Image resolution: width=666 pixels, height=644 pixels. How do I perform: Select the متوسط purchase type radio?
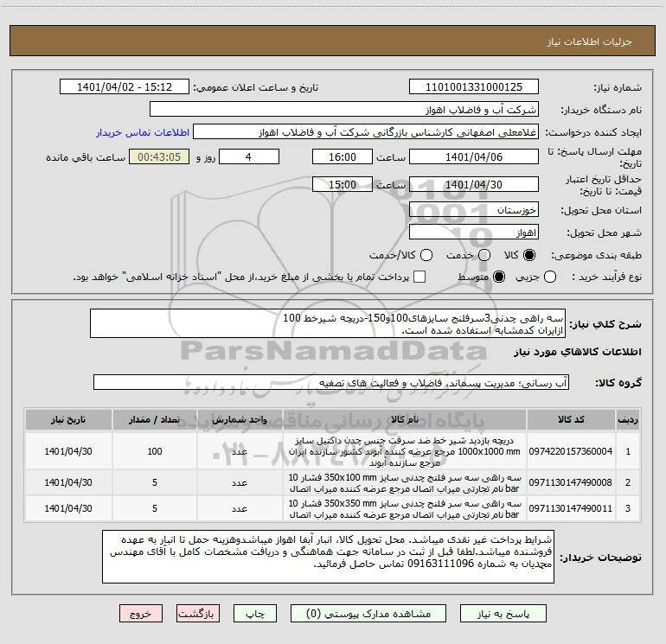pos(499,277)
